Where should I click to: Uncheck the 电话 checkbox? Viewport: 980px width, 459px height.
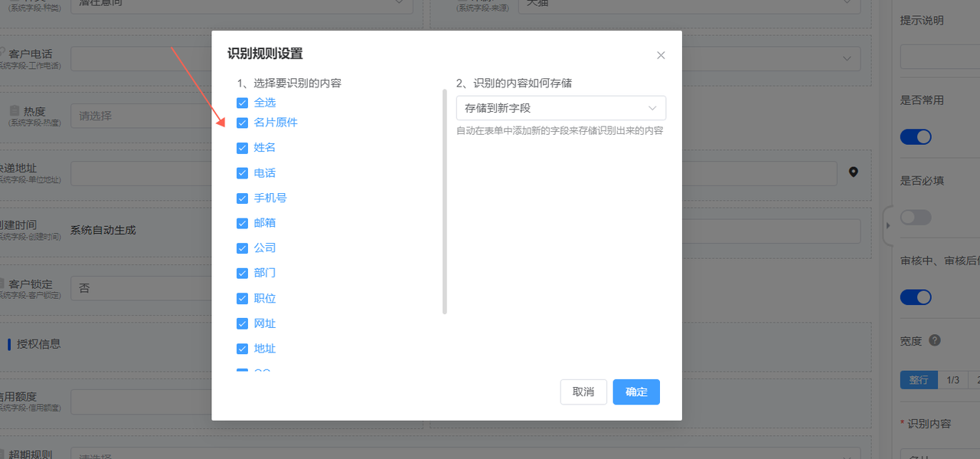pos(242,173)
